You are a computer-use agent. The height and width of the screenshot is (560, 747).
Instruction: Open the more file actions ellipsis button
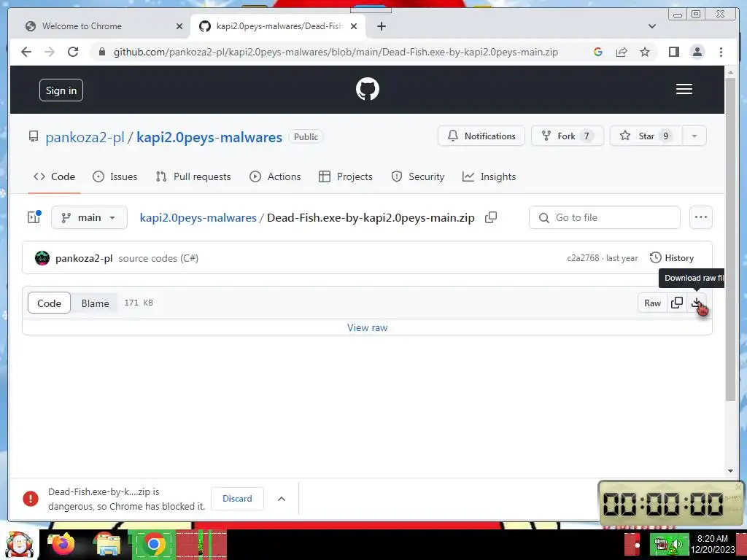[x=701, y=217]
